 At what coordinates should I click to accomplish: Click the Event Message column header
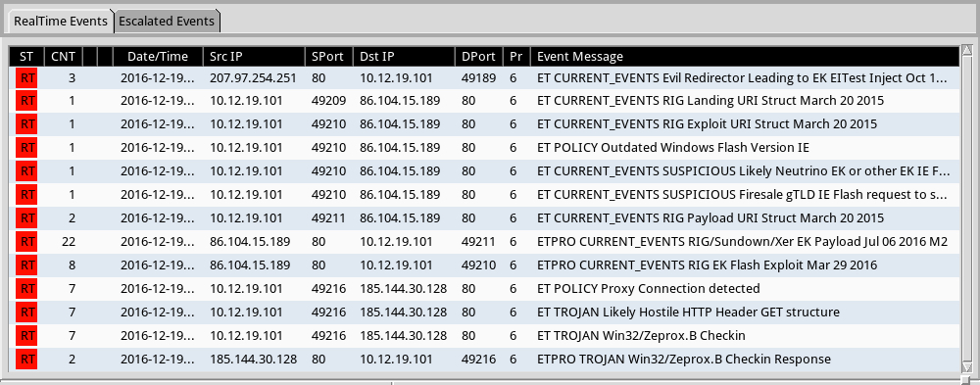[x=745, y=56]
